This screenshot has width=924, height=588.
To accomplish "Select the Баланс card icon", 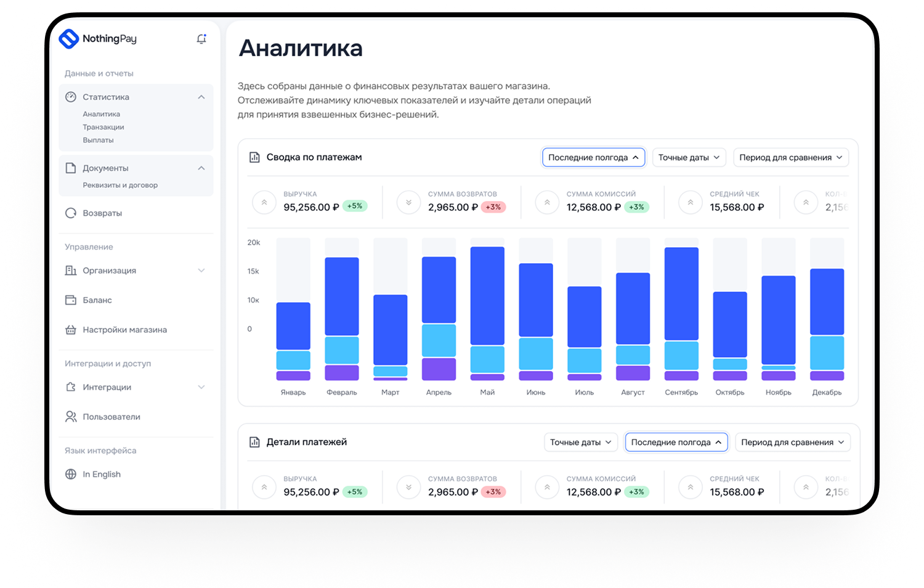I will (71, 300).
